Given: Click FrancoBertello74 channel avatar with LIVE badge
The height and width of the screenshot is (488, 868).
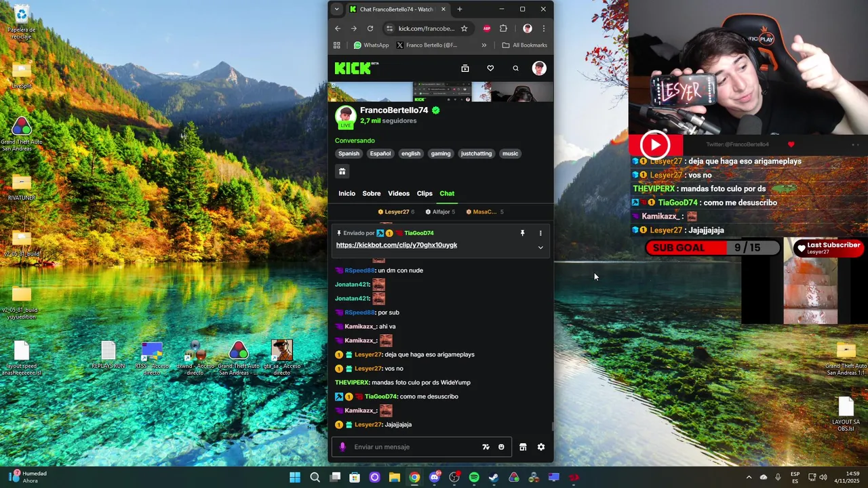Looking at the screenshot, I should (346, 117).
